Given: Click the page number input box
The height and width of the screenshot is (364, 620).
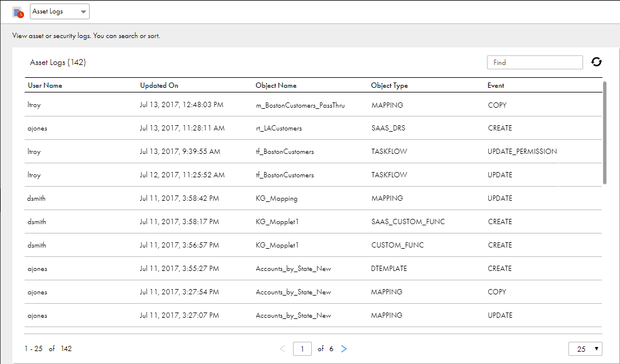Looking at the screenshot, I should [x=302, y=349].
